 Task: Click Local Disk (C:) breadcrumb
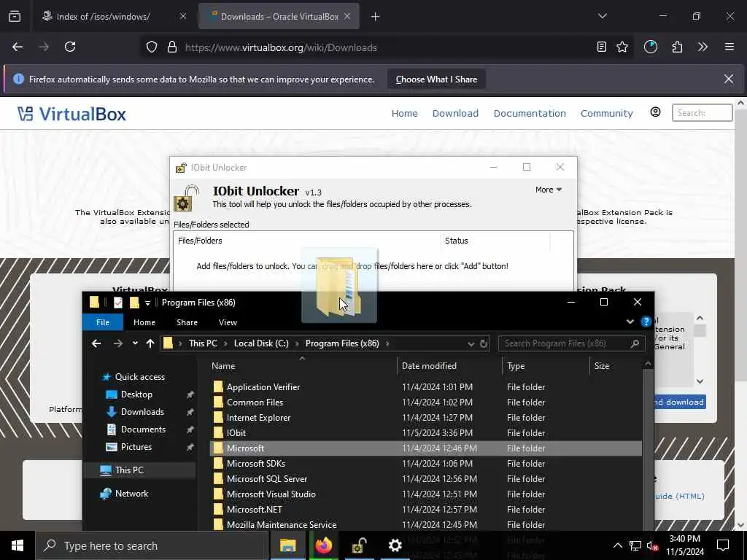click(261, 343)
